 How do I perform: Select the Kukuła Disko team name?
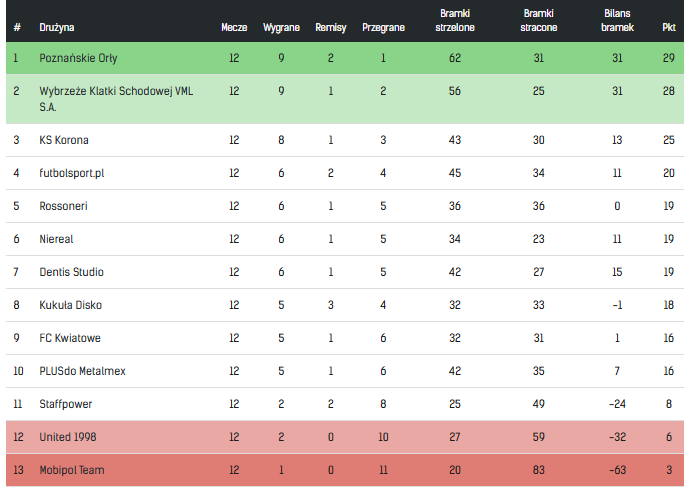(70, 305)
